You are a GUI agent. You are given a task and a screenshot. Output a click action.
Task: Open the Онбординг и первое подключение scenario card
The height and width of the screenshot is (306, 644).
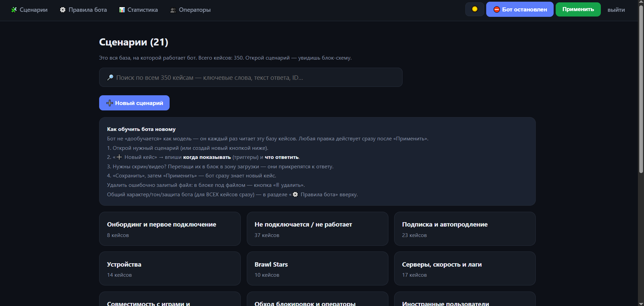(x=170, y=229)
